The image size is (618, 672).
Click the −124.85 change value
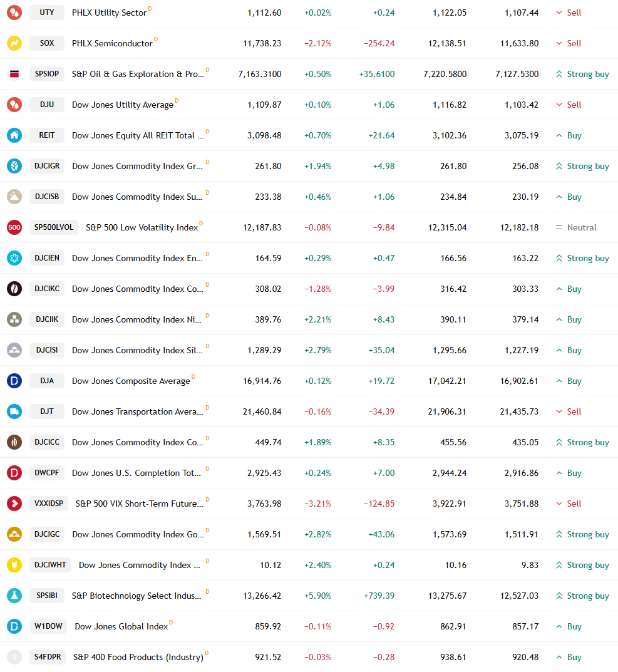click(x=379, y=504)
